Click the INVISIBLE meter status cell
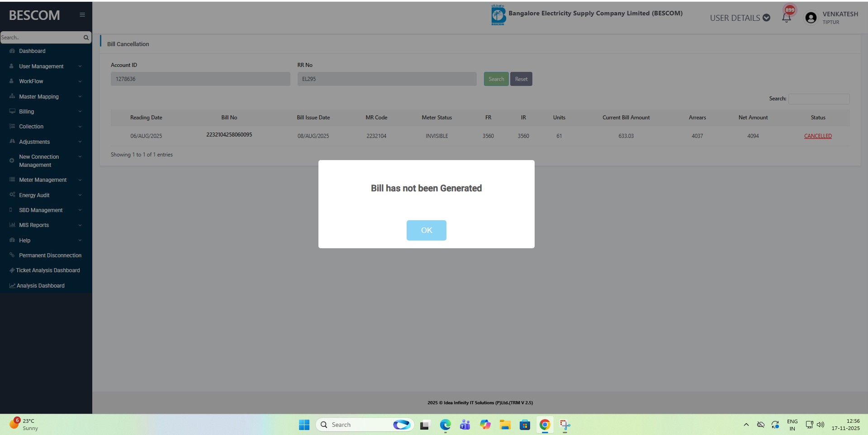The image size is (868, 435). tap(437, 136)
